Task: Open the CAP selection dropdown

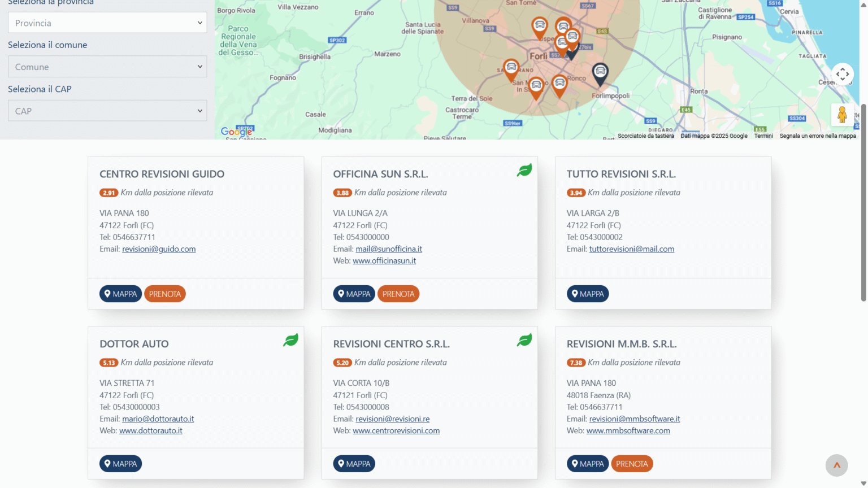Action: point(107,111)
